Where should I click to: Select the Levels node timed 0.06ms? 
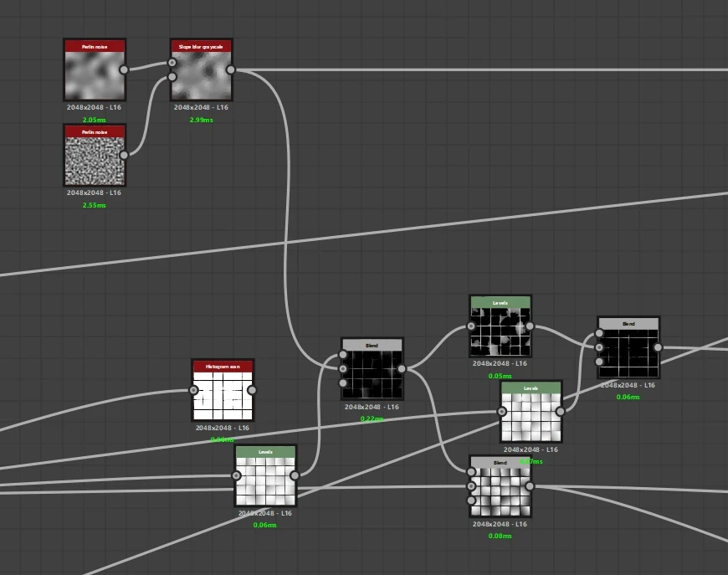tap(265, 475)
